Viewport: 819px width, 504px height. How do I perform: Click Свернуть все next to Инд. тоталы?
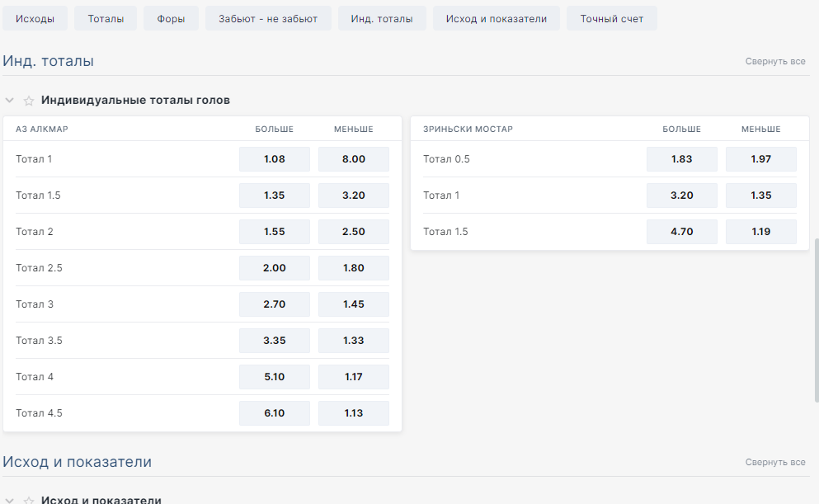(x=775, y=61)
